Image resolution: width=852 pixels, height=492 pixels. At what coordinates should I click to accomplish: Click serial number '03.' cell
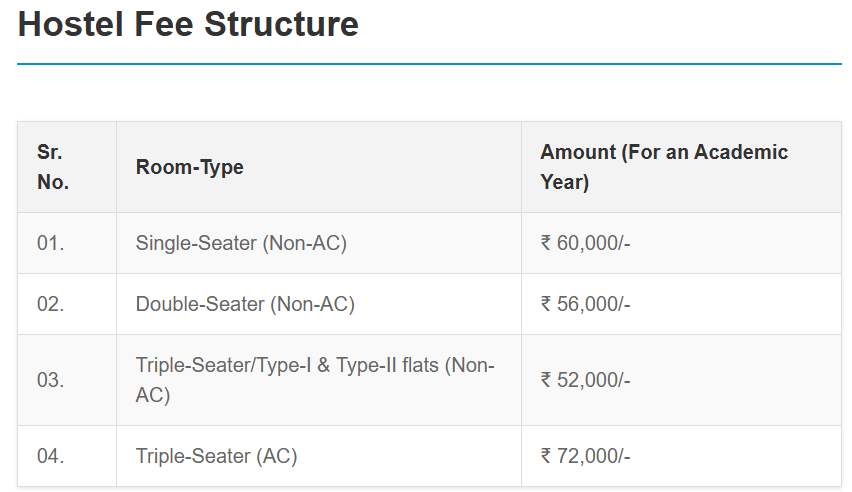[51, 380]
